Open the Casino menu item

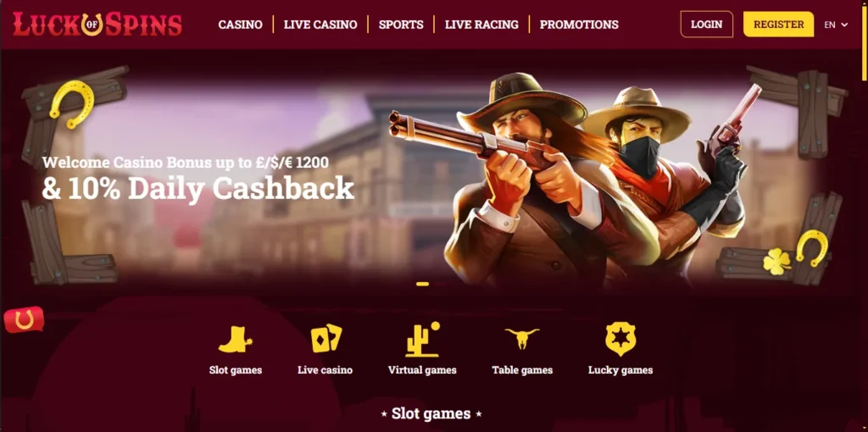click(240, 25)
